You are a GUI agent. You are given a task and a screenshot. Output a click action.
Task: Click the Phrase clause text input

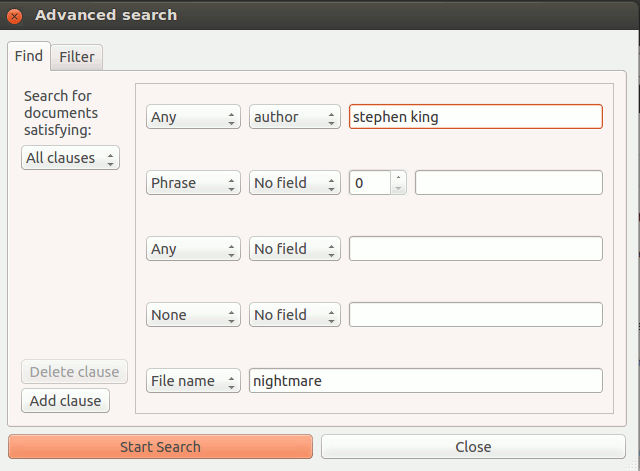pos(509,183)
